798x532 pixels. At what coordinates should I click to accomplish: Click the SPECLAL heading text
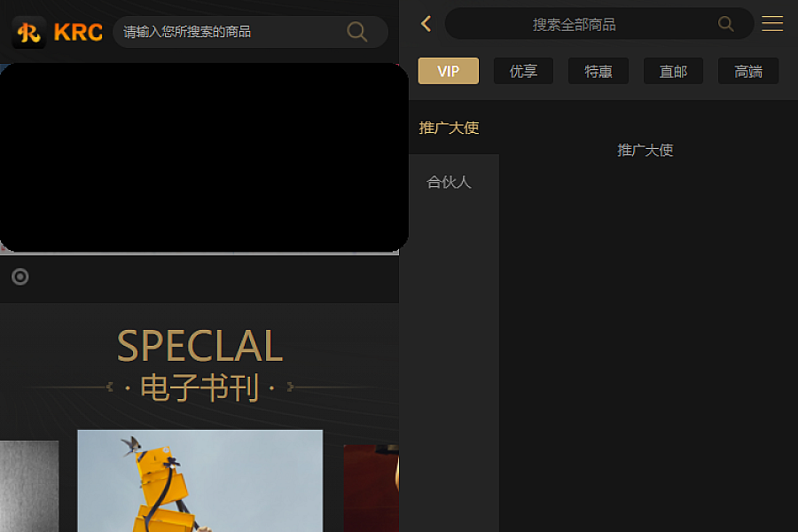pyautogui.click(x=199, y=346)
